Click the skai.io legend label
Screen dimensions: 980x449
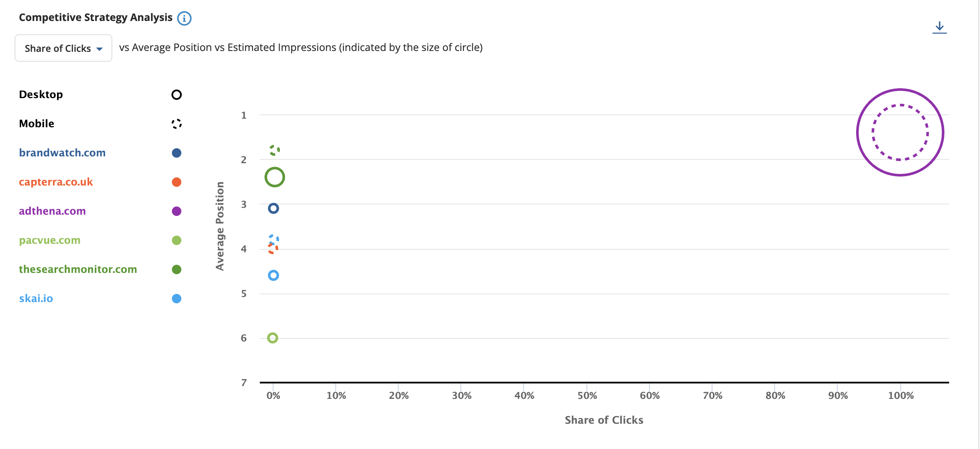click(x=36, y=299)
